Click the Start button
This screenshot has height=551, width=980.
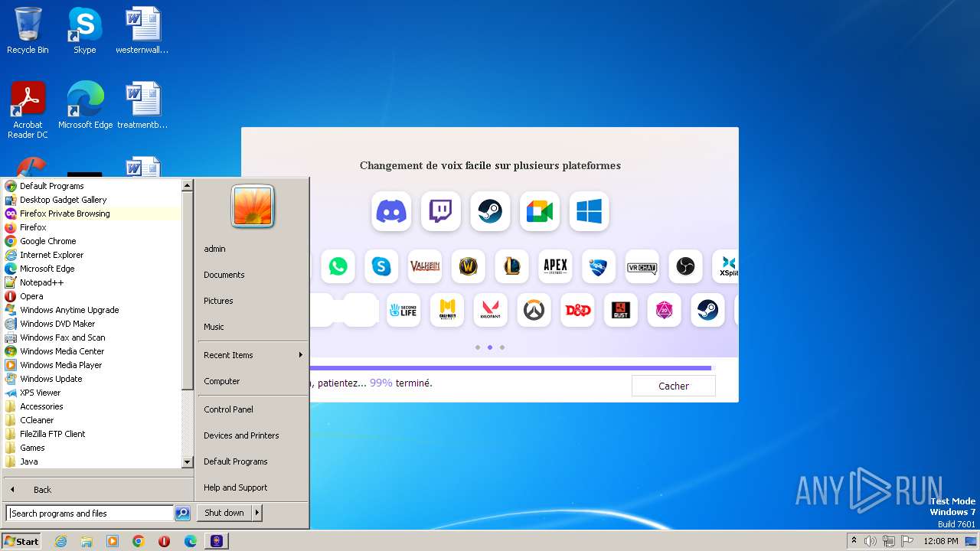point(21,541)
